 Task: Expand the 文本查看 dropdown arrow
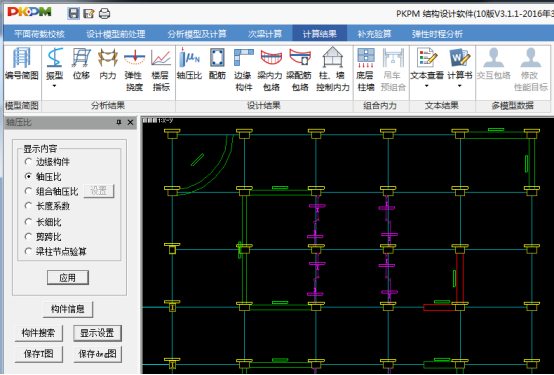point(427,86)
